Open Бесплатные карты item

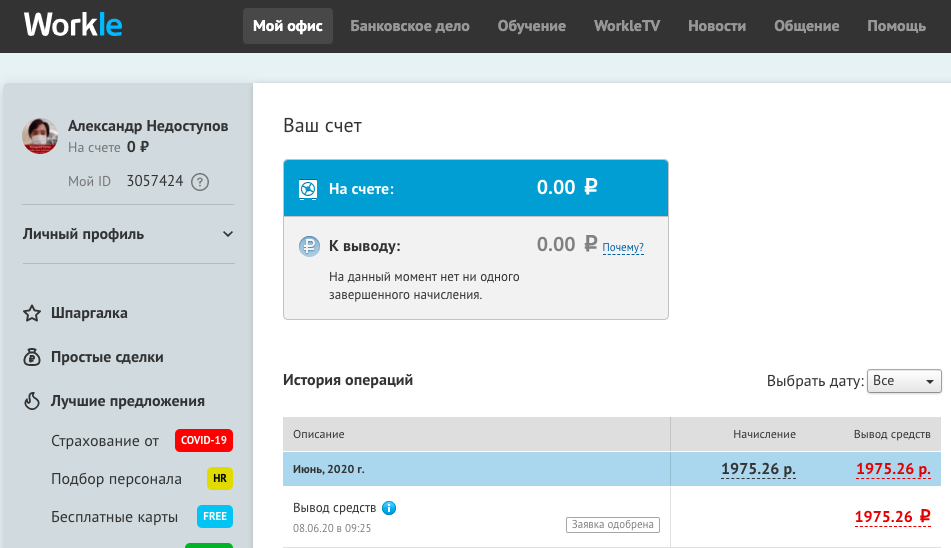pyautogui.click(x=114, y=517)
